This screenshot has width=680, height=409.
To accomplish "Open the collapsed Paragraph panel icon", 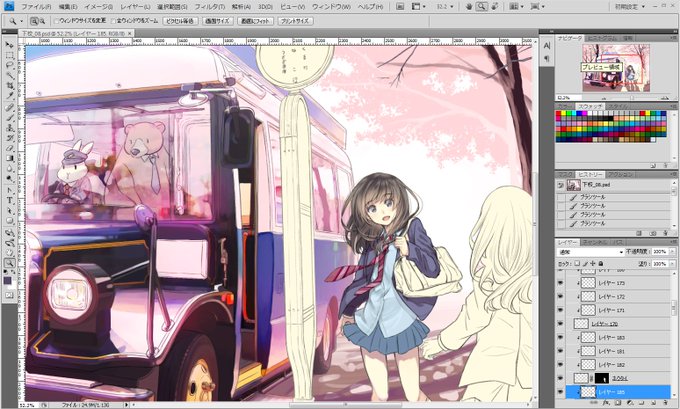I will coord(547,58).
